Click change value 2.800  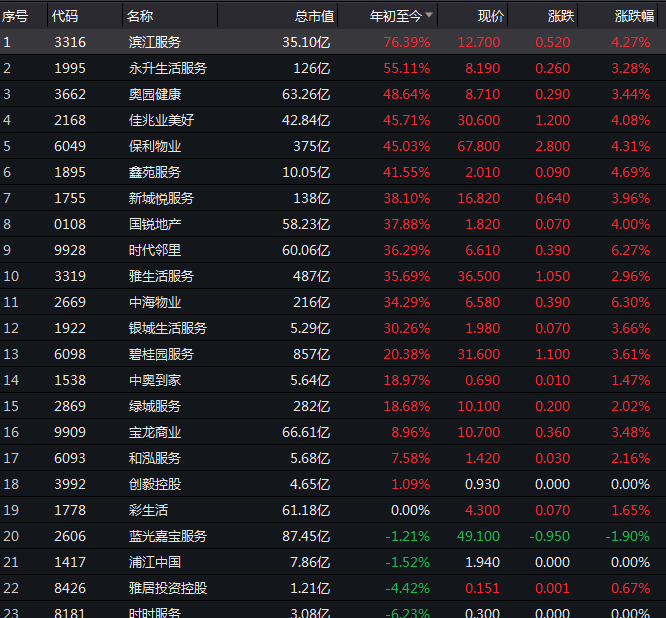553,146
